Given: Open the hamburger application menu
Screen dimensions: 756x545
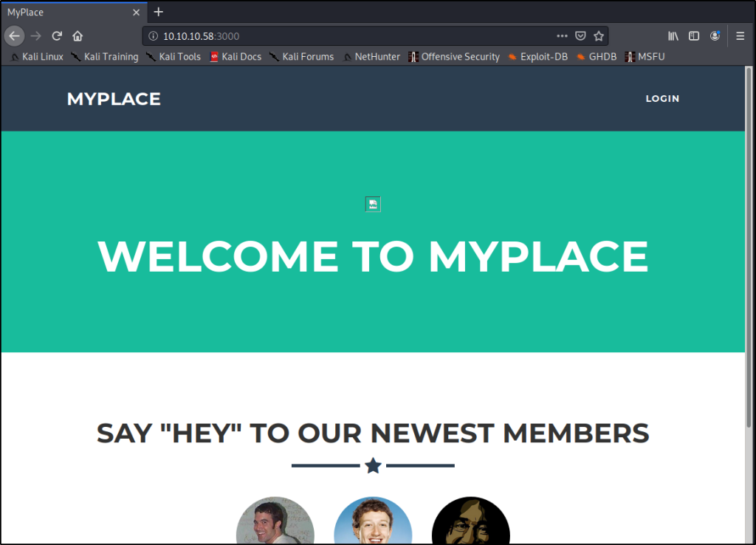Looking at the screenshot, I should (740, 36).
